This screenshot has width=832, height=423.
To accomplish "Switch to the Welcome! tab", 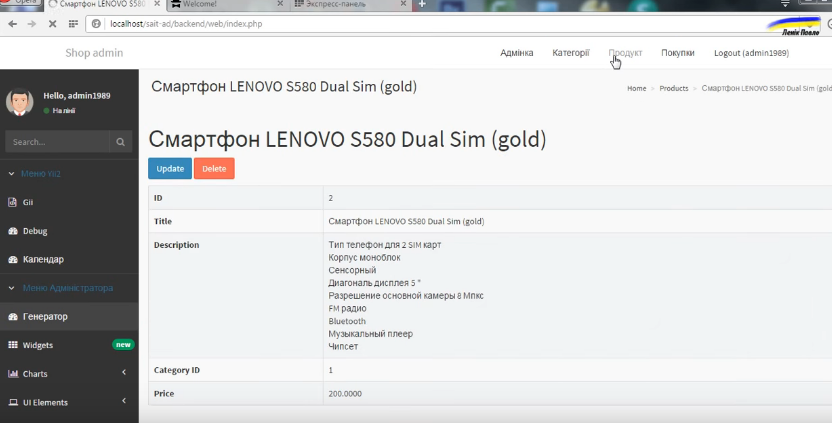I will click(228, 4).
